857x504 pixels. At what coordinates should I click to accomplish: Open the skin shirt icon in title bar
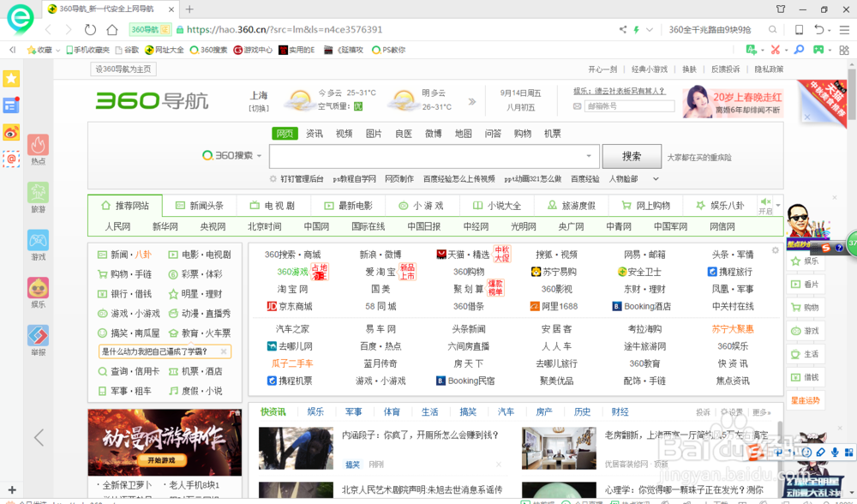coord(781,9)
